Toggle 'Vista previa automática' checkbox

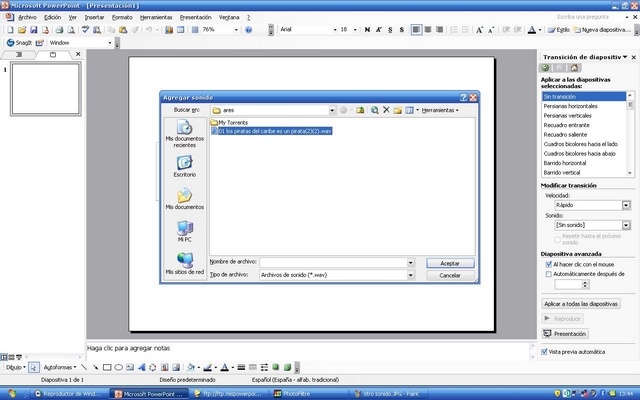click(x=546, y=352)
